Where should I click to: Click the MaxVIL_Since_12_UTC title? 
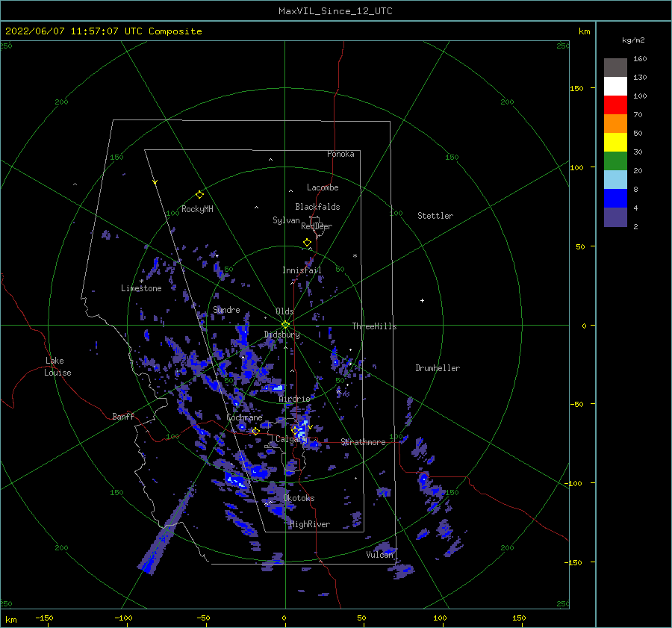pyautogui.click(x=335, y=11)
